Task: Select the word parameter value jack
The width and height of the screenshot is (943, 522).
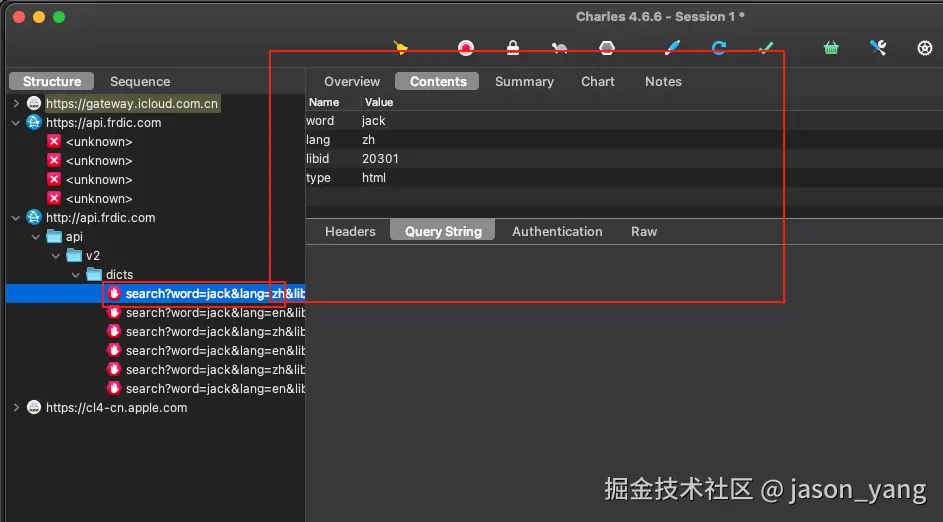Action: pos(373,121)
